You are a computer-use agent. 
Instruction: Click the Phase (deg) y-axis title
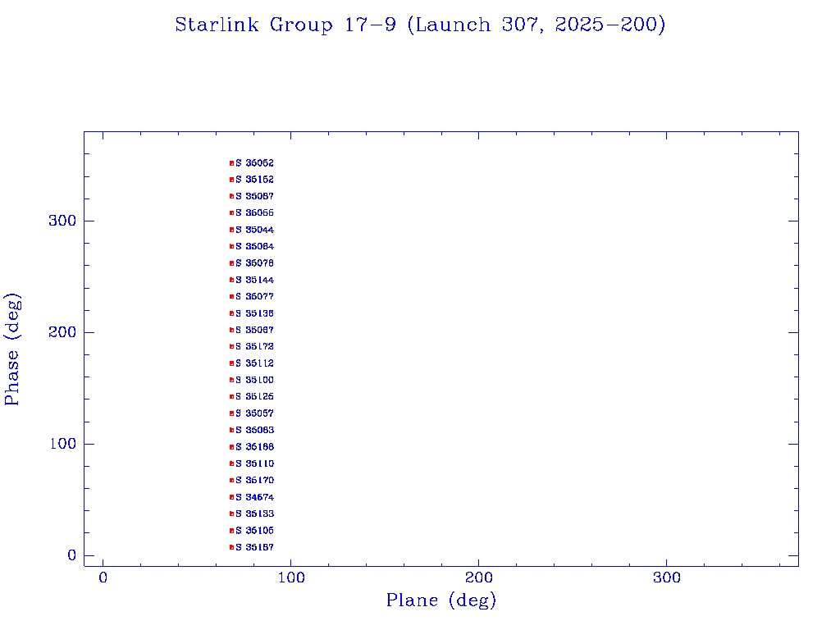pos(13,349)
